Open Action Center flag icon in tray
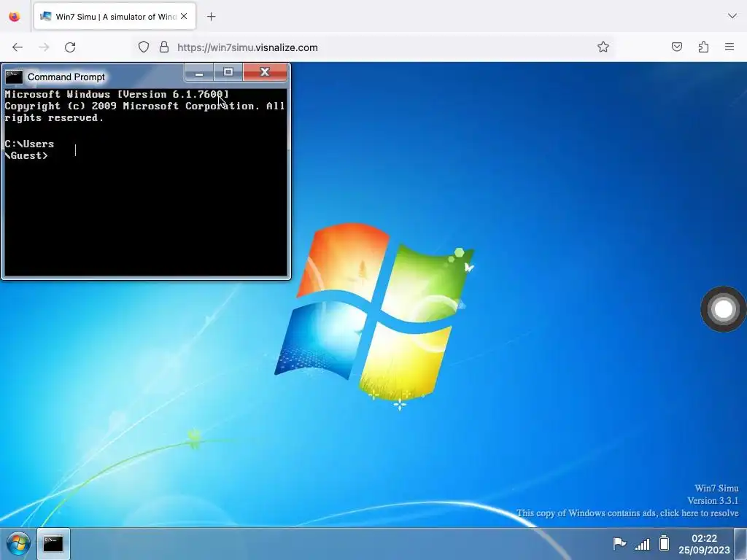Screen dimensions: 747x560 click(x=619, y=543)
